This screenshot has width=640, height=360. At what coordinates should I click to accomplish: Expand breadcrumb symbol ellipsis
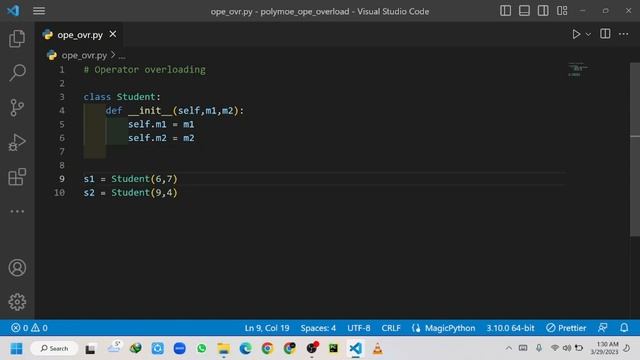[122, 56]
